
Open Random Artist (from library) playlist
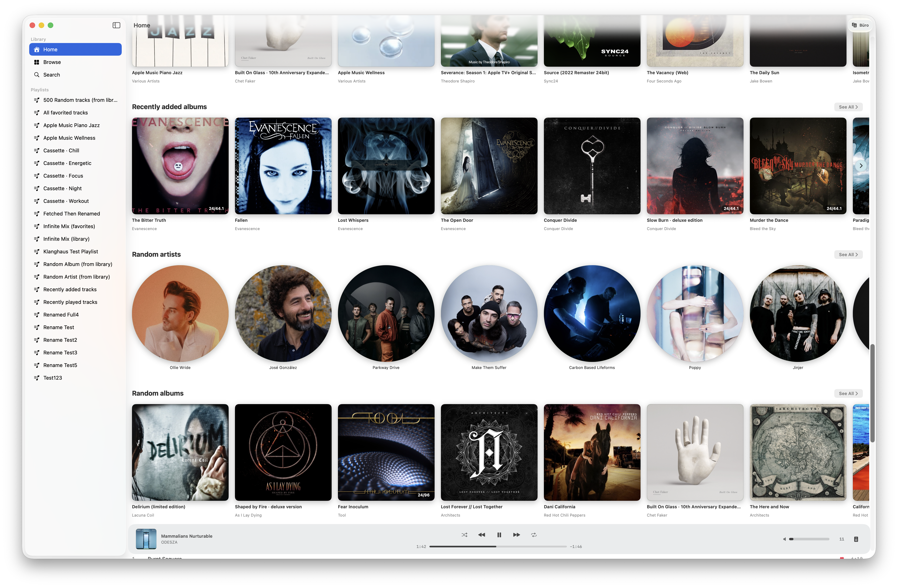(x=76, y=277)
